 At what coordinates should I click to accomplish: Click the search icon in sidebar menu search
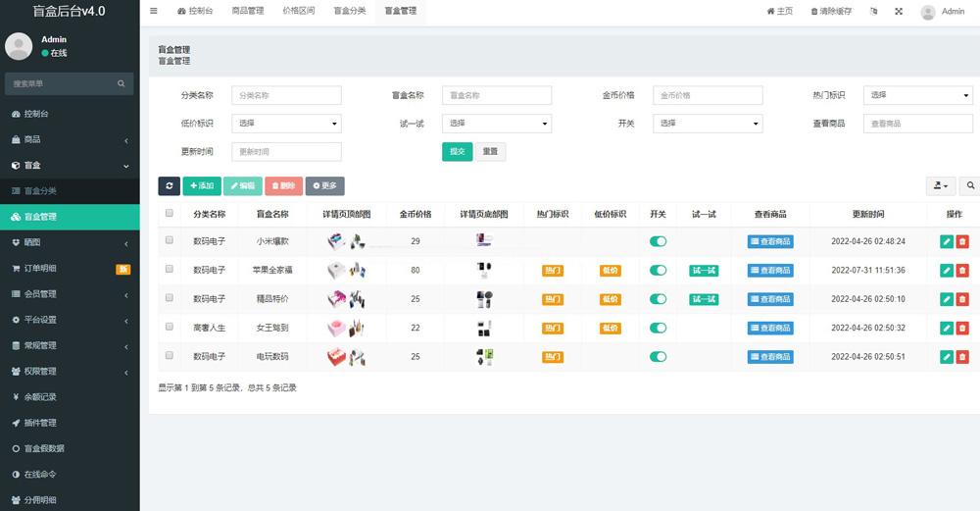(122, 84)
